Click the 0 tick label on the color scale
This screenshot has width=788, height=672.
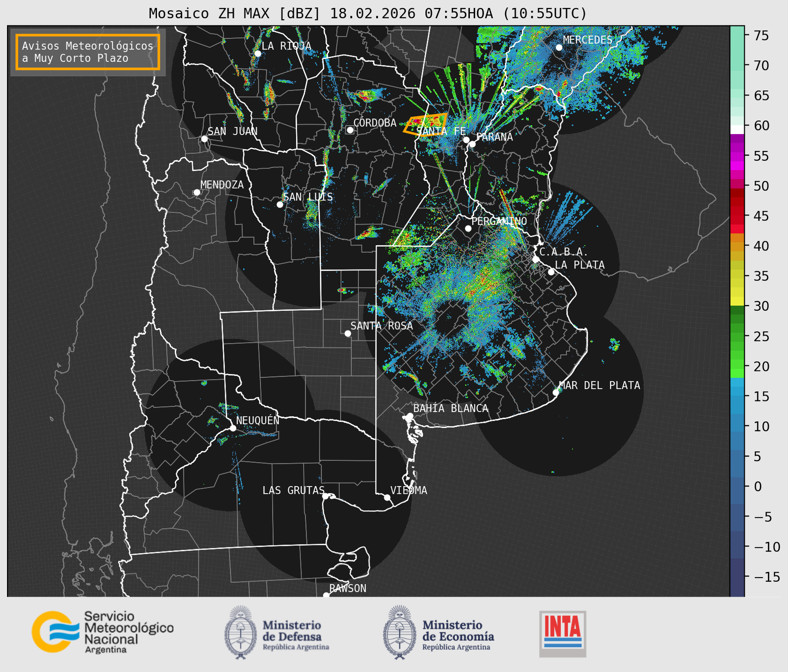[x=758, y=486]
